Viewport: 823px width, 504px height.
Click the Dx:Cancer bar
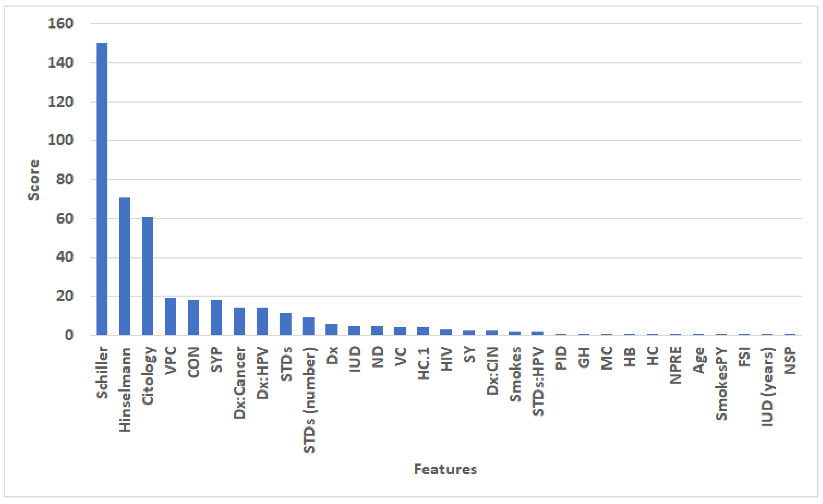[x=239, y=321]
